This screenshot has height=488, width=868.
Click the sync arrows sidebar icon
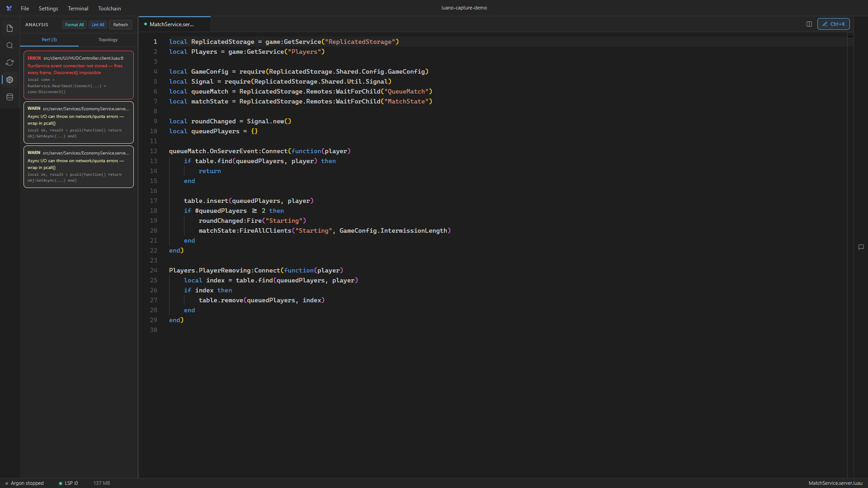(9, 63)
